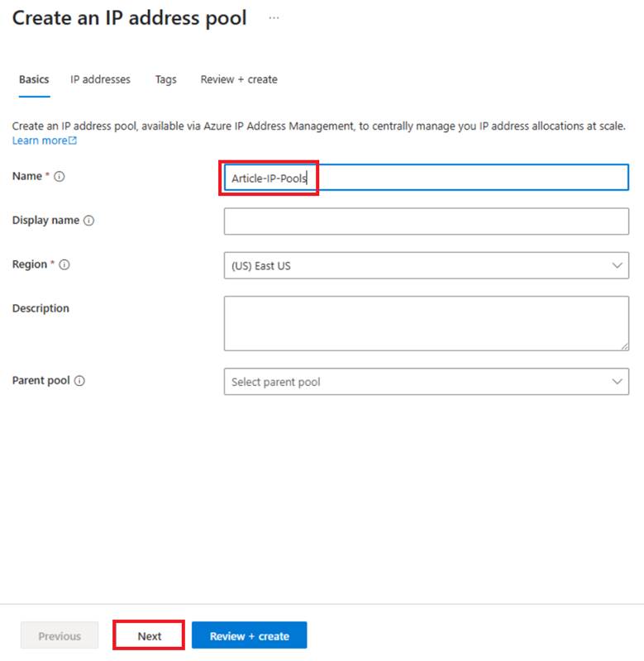
Task: Open the Tags tab
Action: tap(165, 79)
